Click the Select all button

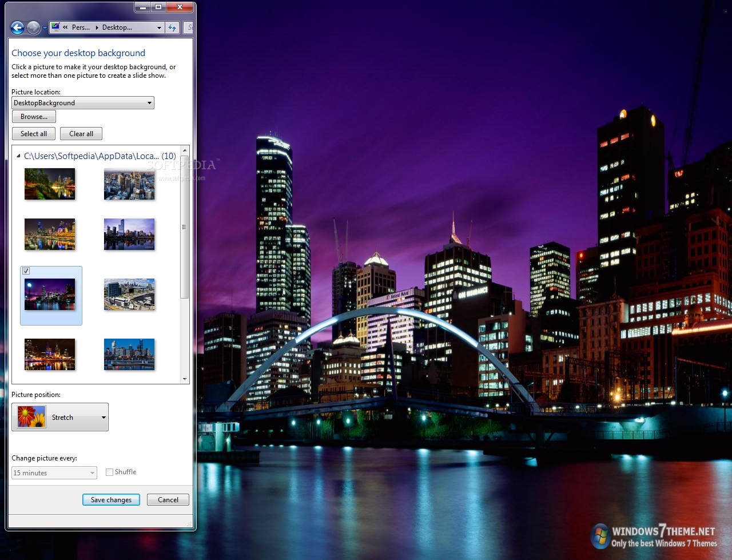pos(34,134)
